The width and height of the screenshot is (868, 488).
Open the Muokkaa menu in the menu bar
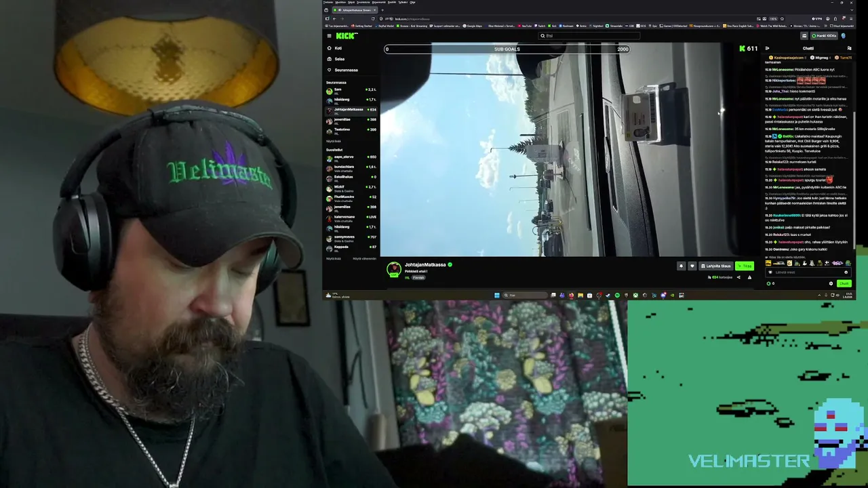340,2
